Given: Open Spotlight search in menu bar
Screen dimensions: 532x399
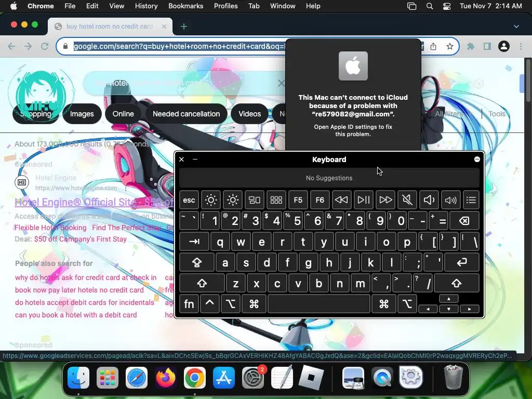Looking at the screenshot, I should coord(430,6).
